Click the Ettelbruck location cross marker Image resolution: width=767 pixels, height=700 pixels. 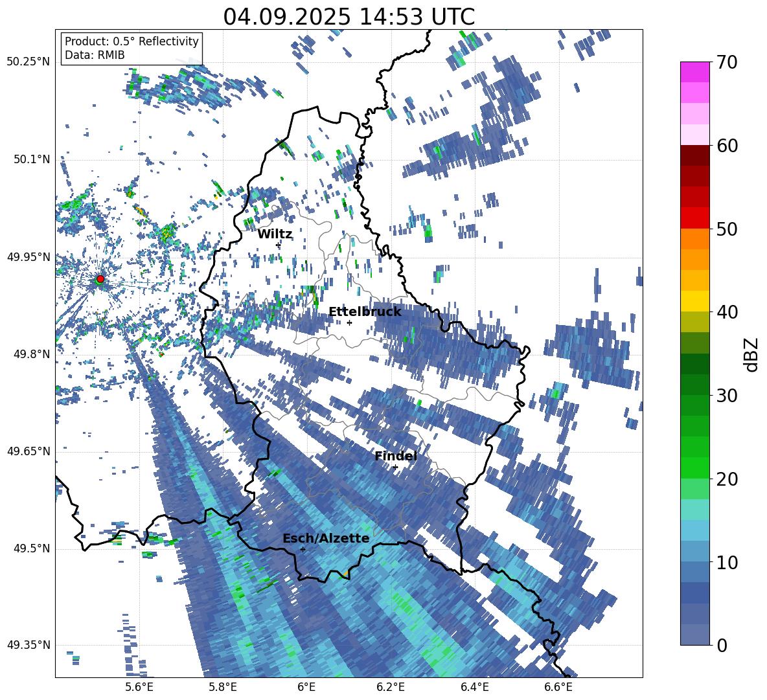pyautogui.click(x=349, y=322)
